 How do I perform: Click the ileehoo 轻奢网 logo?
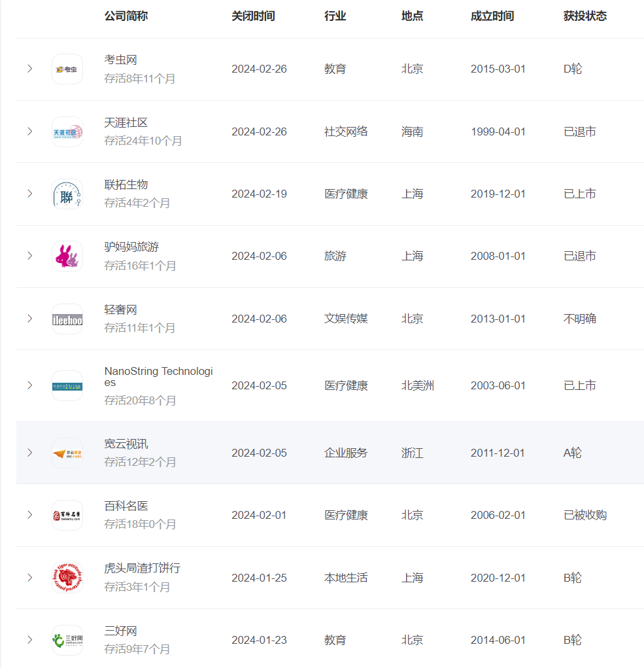point(67,319)
